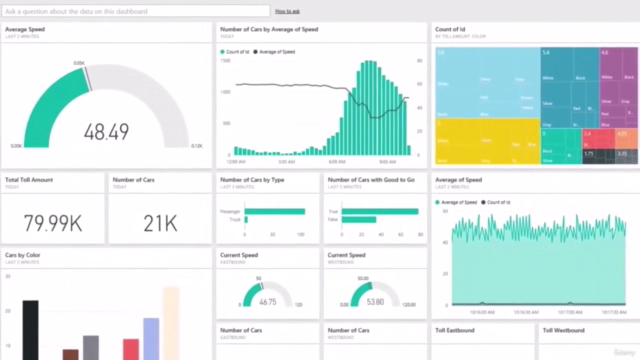Select the Passenger bar in the cars by type chart
This screenshot has width=640, height=360.
pyautogui.click(x=275, y=211)
